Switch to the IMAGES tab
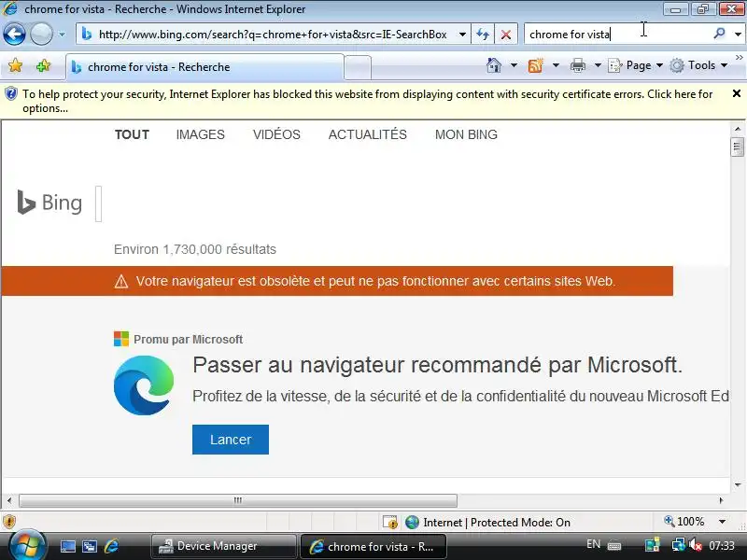 (x=200, y=134)
